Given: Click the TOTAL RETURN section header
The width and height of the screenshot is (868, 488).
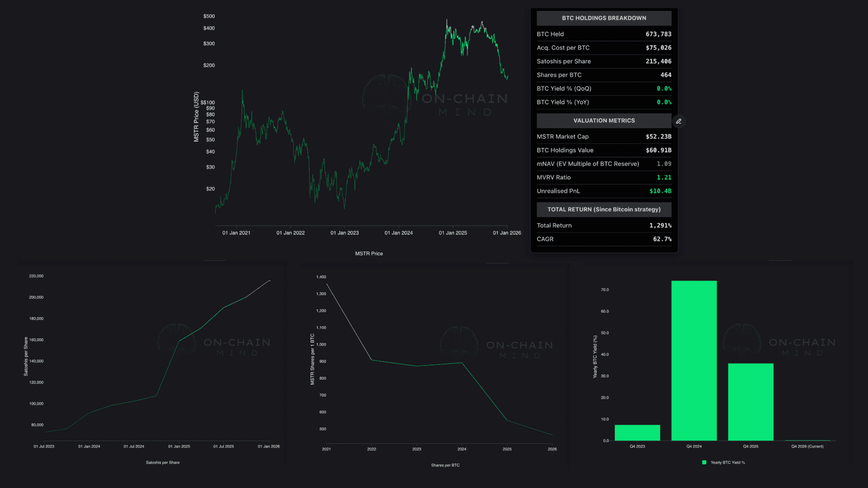Looking at the screenshot, I should pos(604,209).
